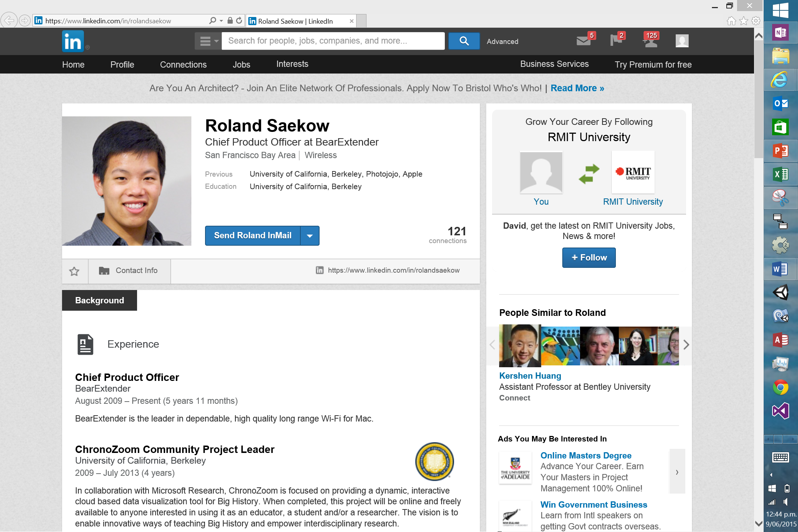
Task: Open the add connections icon
Action: (650, 41)
